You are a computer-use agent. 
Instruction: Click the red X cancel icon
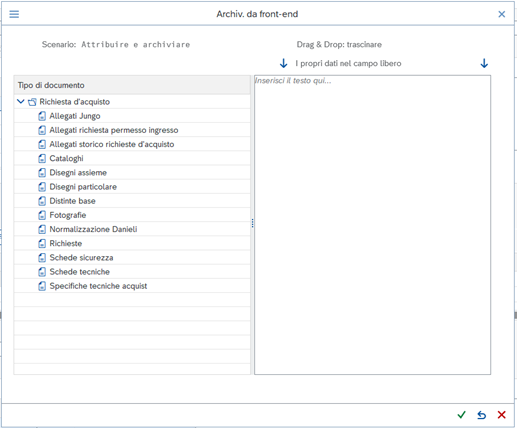[501, 415]
